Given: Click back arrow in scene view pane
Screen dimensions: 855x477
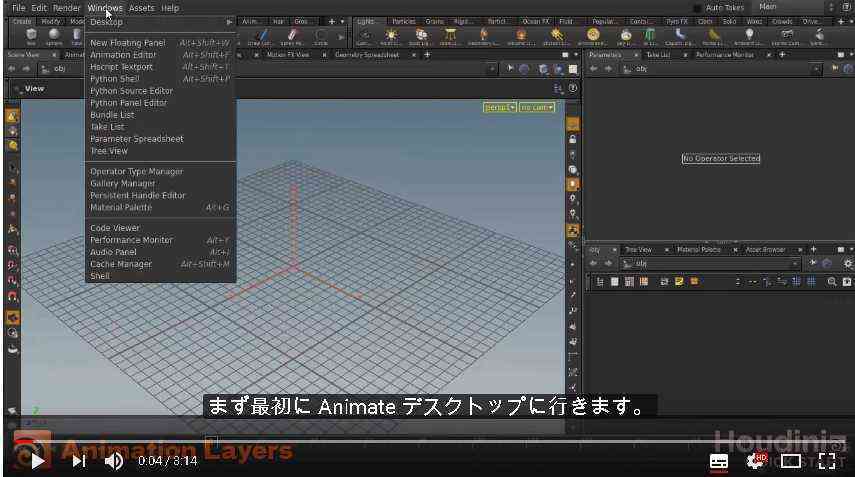Looking at the screenshot, I should pyautogui.click(x=12, y=69).
